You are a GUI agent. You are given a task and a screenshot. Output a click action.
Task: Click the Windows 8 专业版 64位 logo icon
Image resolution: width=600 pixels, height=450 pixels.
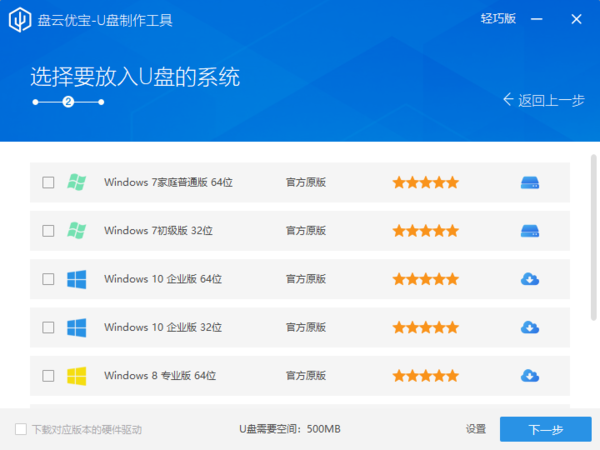(77, 375)
